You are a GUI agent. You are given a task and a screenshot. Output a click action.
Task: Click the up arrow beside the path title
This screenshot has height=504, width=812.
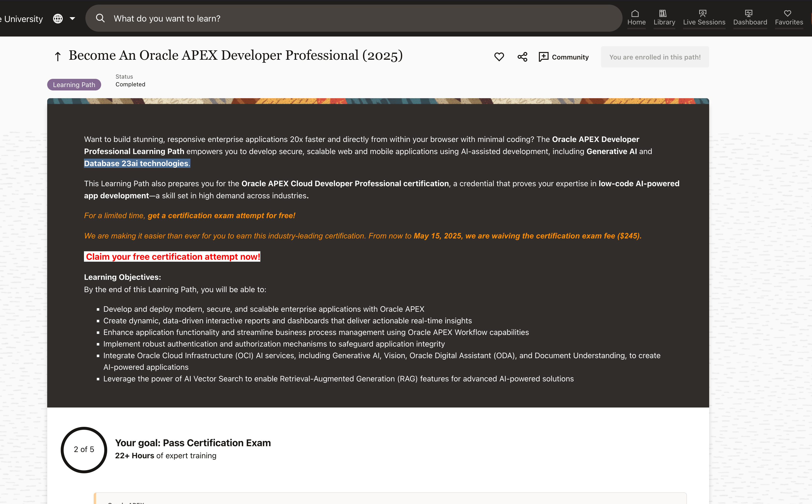(x=58, y=57)
